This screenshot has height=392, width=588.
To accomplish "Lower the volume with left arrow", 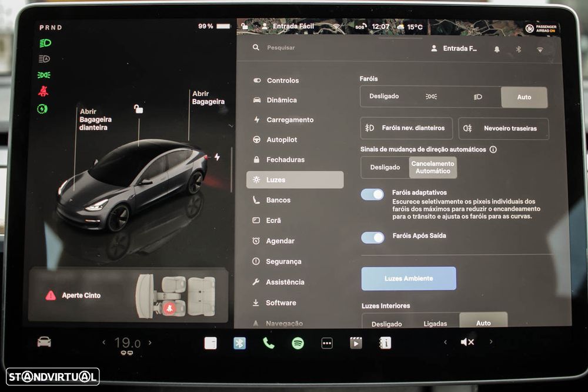I will coord(446,342).
